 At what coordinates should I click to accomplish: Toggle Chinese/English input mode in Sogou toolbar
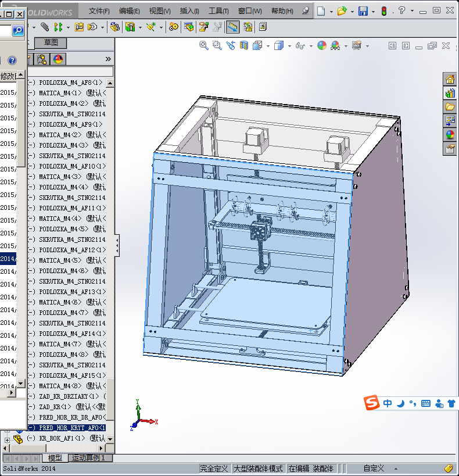click(388, 403)
